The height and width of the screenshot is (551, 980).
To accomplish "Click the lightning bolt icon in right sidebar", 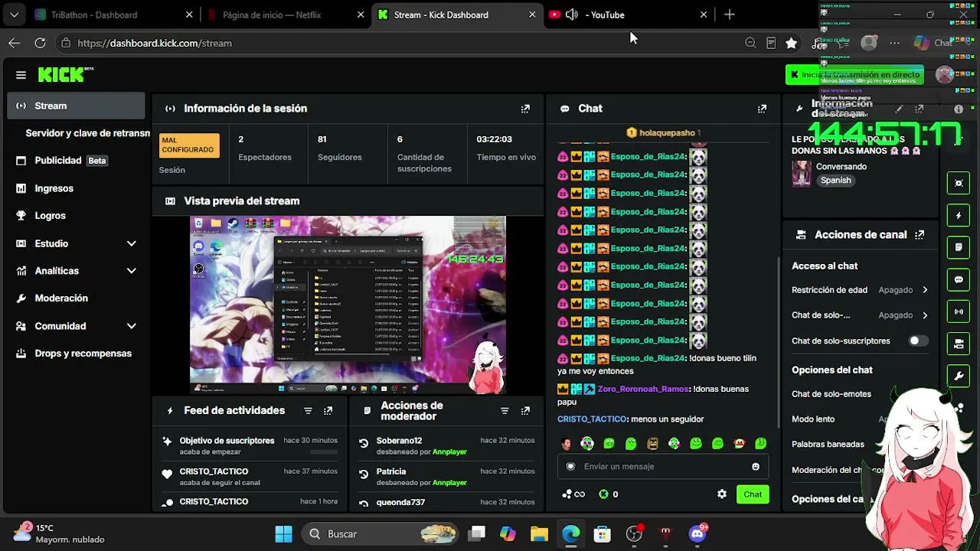I will [959, 216].
